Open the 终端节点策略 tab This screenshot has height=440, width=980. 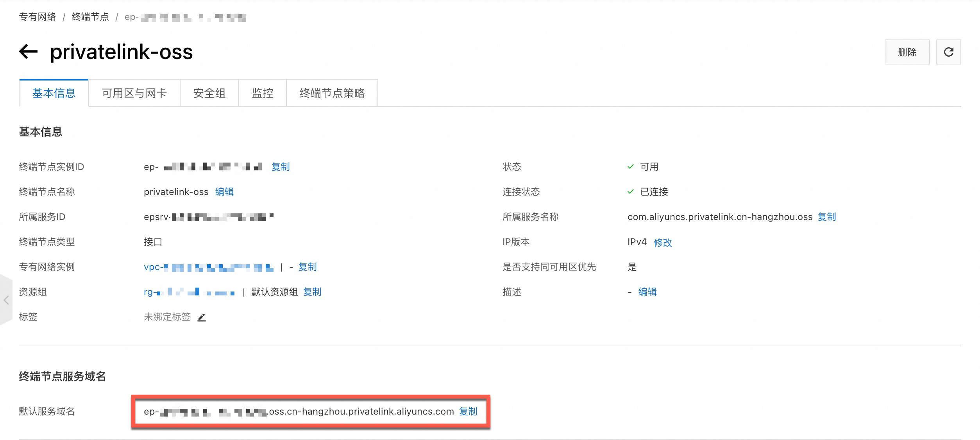coord(332,93)
